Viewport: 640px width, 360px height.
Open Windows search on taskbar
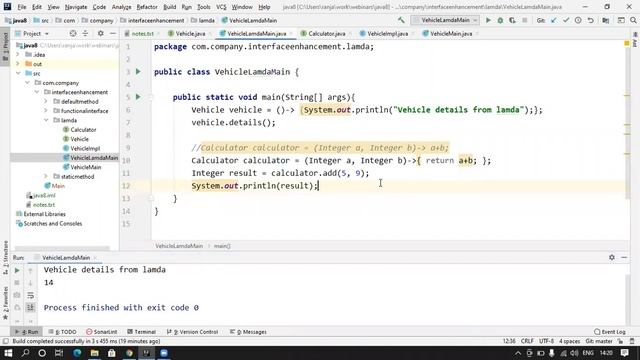tap(25, 353)
